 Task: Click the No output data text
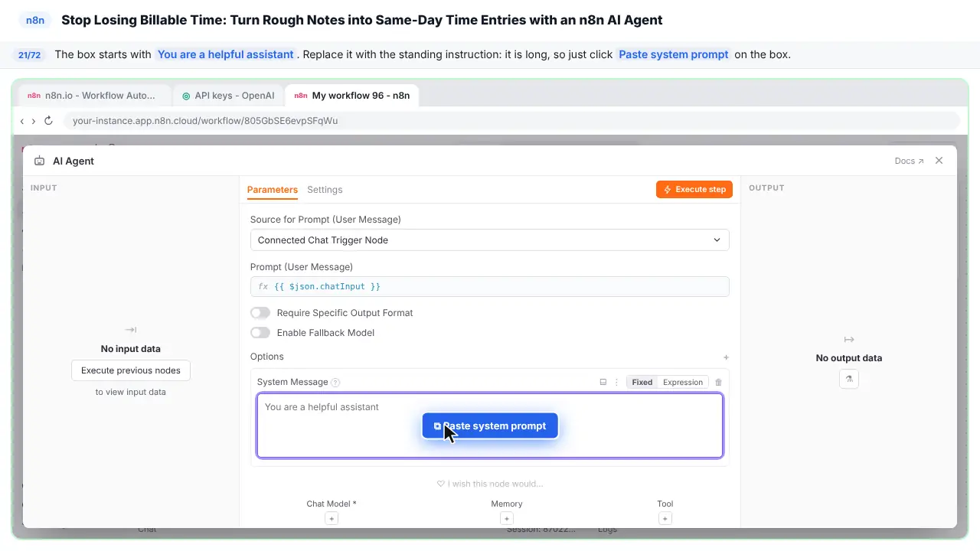point(848,358)
